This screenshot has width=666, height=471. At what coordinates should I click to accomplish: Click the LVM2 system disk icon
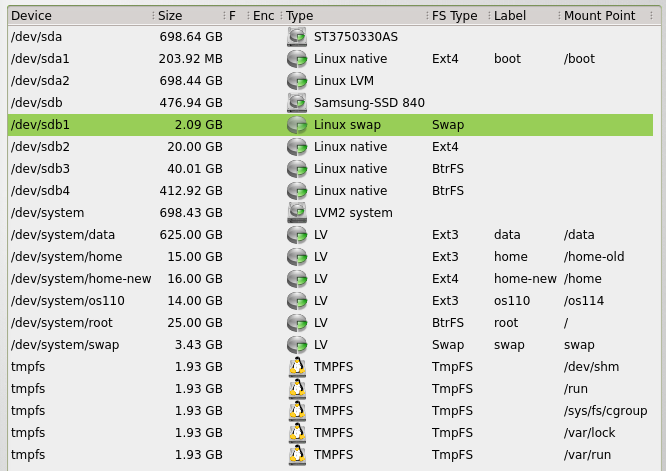pos(296,213)
